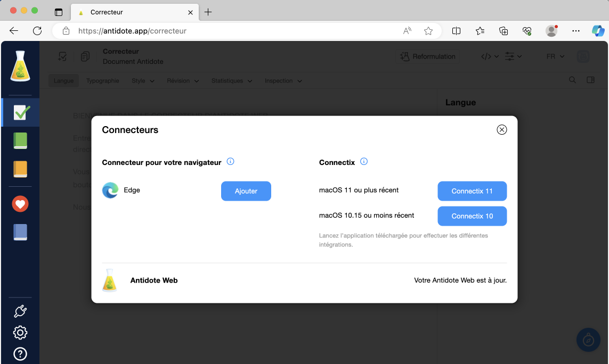Click the red heart favorites icon
The height and width of the screenshot is (364, 609).
point(20,204)
